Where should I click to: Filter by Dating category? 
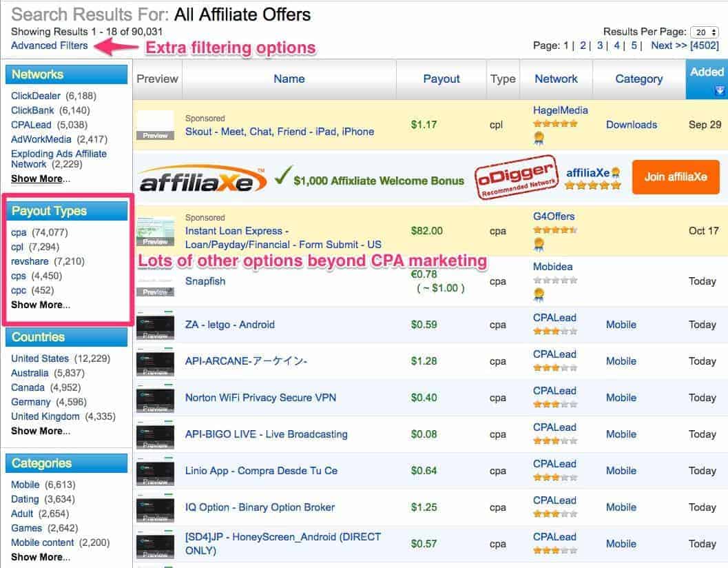coord(25,499)
